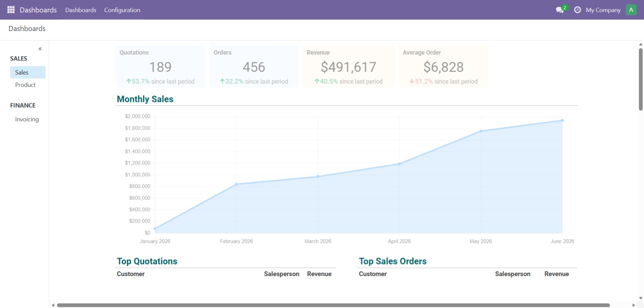This screenshot has width=644, height=308.
Task: Click the horizontal scrollbar right arrow
Action: (x=633, y=305)
